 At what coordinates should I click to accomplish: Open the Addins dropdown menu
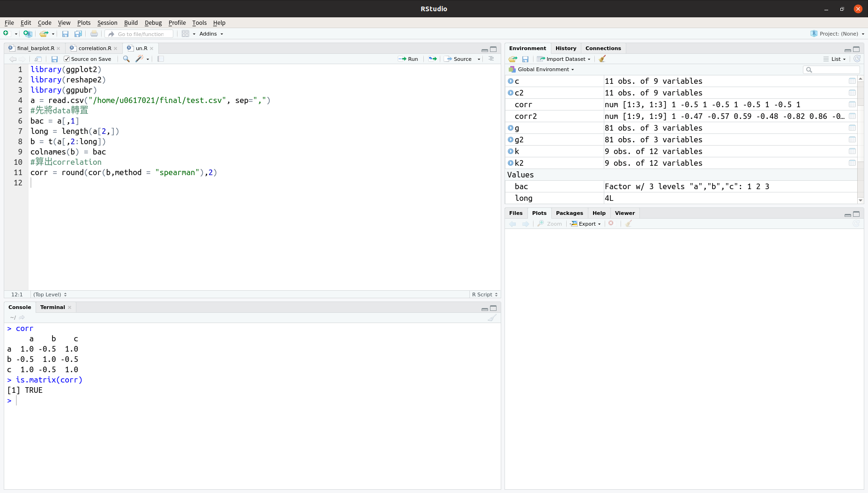(x=211, y=34)
